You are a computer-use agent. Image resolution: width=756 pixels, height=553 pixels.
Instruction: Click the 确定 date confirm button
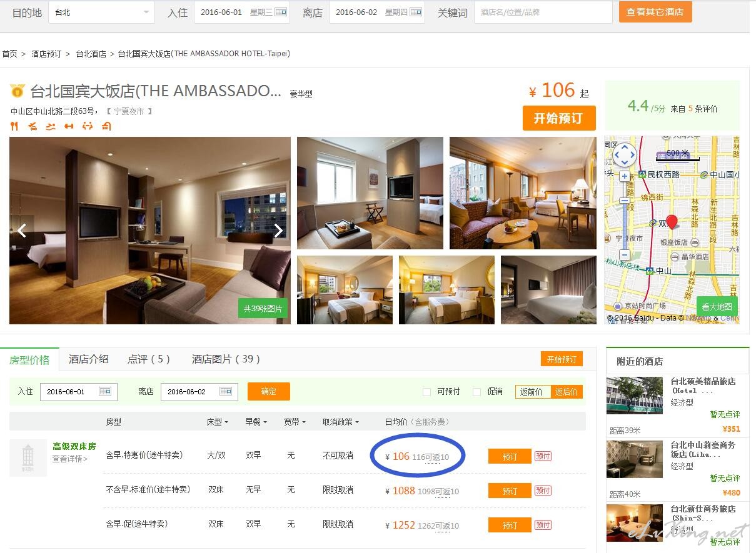tap(269, 392)
